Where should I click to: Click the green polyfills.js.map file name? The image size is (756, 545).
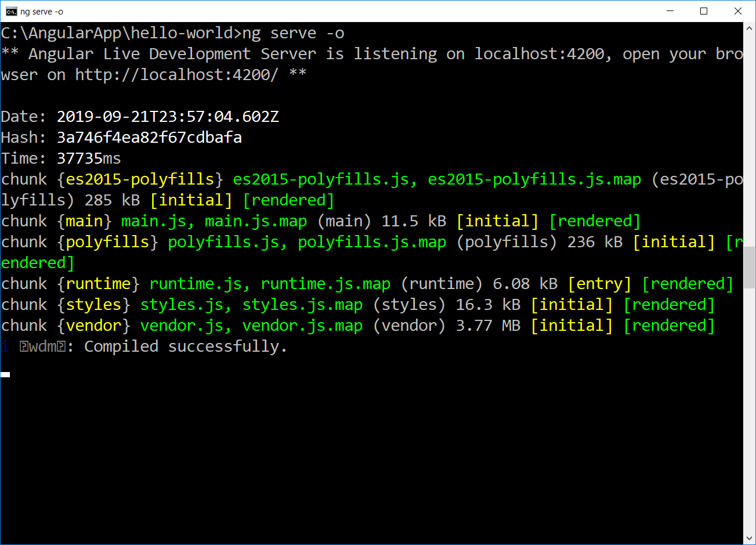(372, 242)
